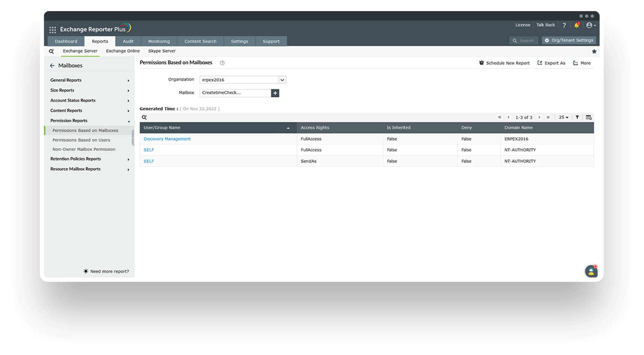Go back using the Mailboxes arrow
The image size is (644, 355).
coord(52,66)
